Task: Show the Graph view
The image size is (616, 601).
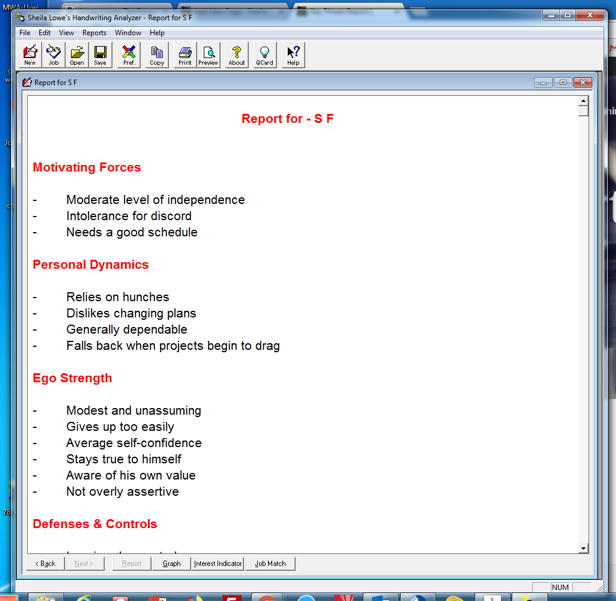Action: pos(172,563)
